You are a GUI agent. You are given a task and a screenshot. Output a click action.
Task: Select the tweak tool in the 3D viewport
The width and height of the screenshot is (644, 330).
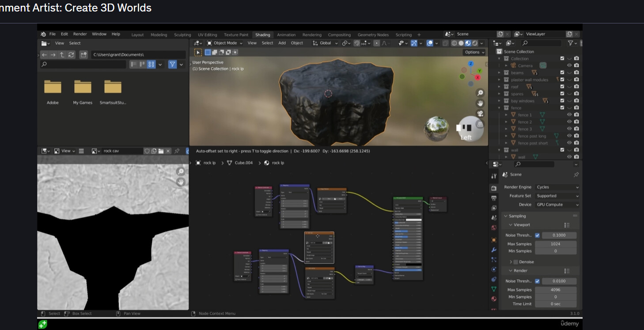coord(198,52)
